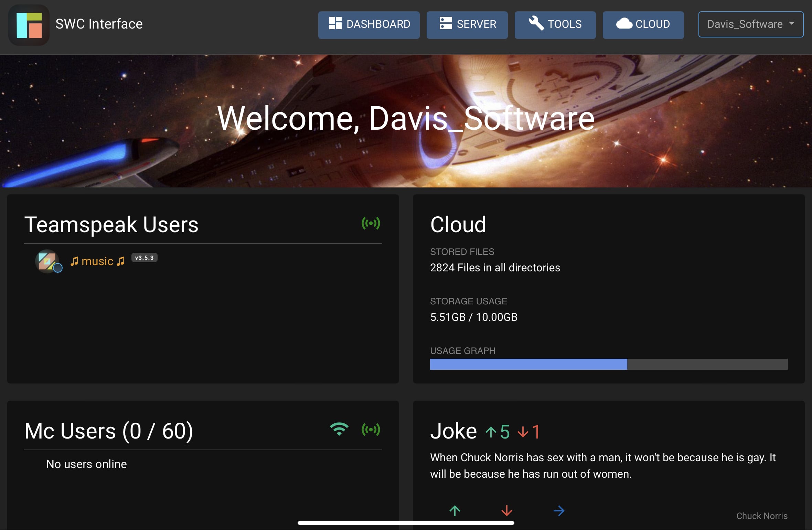Upvote the joke with the green arrow
Viewport: 812px width, 530px height.
click(455, 511)
